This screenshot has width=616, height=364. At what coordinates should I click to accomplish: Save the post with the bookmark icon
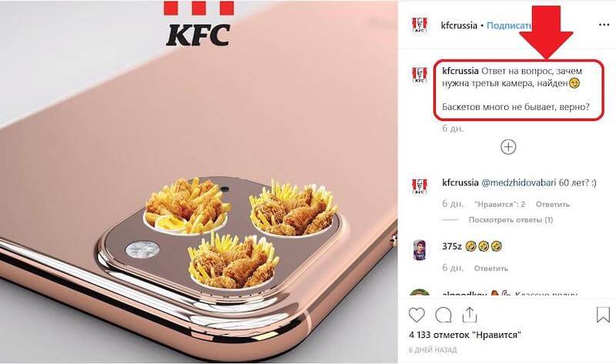[603, 315]
